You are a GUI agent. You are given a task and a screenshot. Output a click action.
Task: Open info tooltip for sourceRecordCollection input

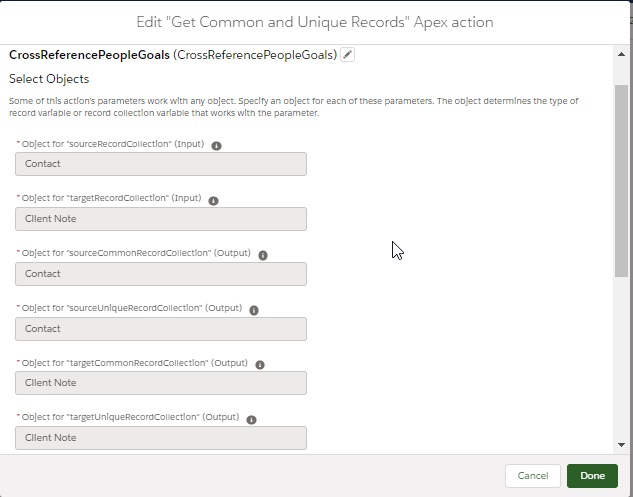point(217,145)
